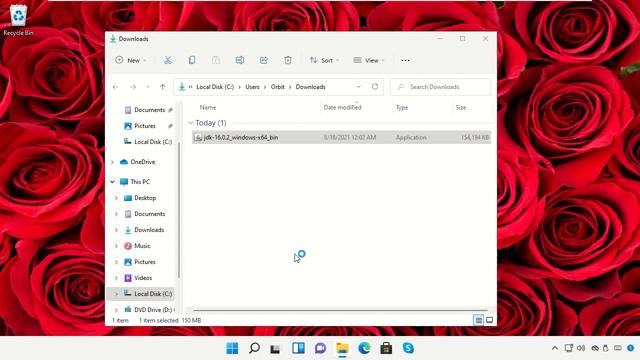The height and width of the screenshot is (360, 640).
Task: Open Microsoft Store on taskbar
Action: coord(386,348)
